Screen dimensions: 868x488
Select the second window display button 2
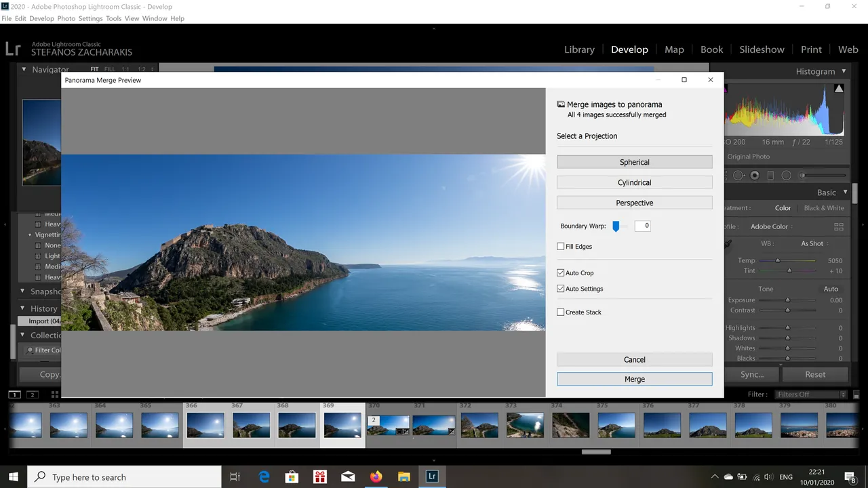[32, 394]
